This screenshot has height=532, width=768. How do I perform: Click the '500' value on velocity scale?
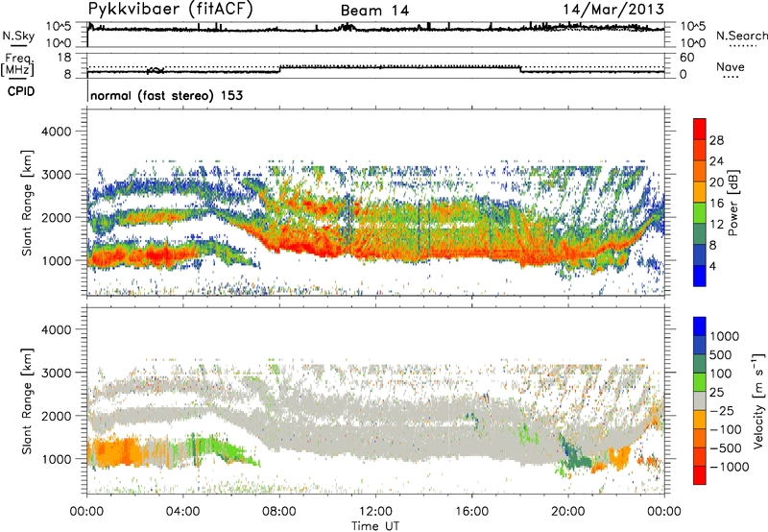tap(721, 354)
